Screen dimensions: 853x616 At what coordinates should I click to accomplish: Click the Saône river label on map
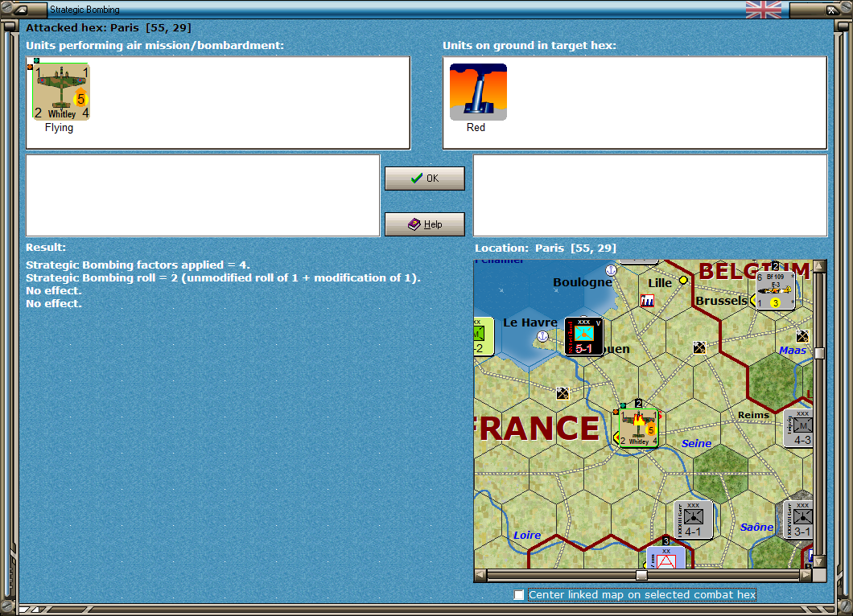pyautogui.click(x=756, y=527)
